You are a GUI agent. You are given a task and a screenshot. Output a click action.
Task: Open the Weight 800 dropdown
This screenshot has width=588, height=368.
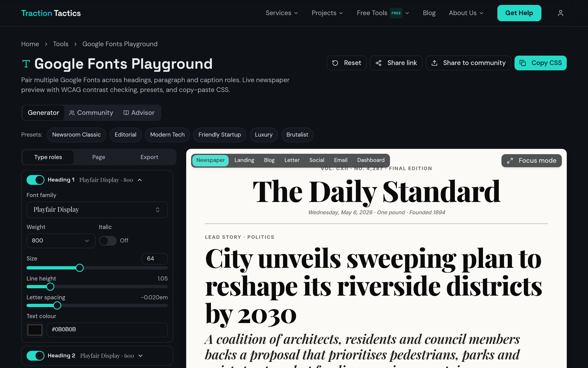(61, 241)
